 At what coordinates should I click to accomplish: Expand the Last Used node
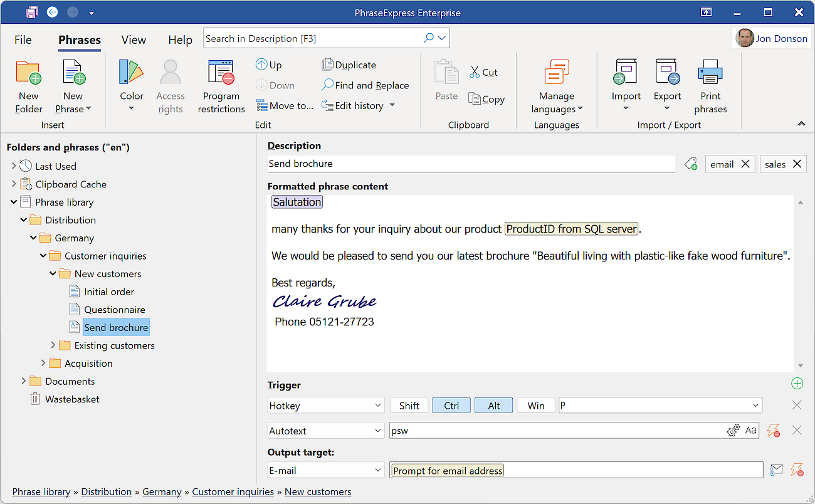pyautogui.click(x=14, y=166)
